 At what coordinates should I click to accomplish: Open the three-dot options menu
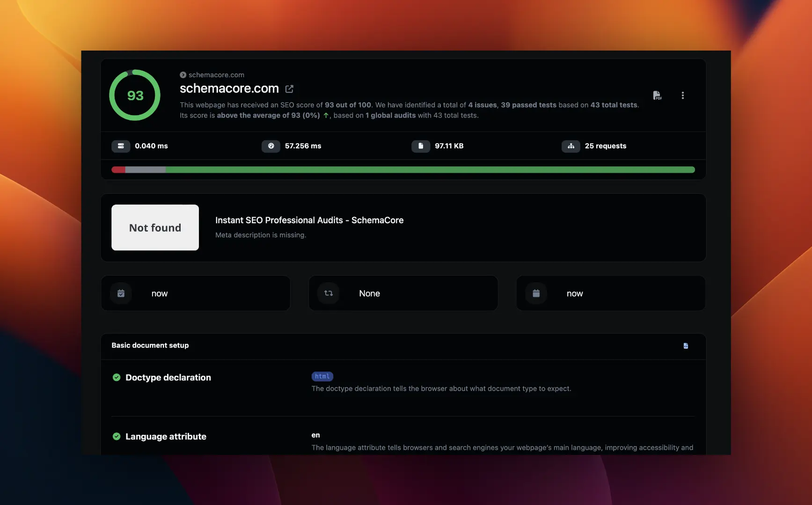coord(683,95)
